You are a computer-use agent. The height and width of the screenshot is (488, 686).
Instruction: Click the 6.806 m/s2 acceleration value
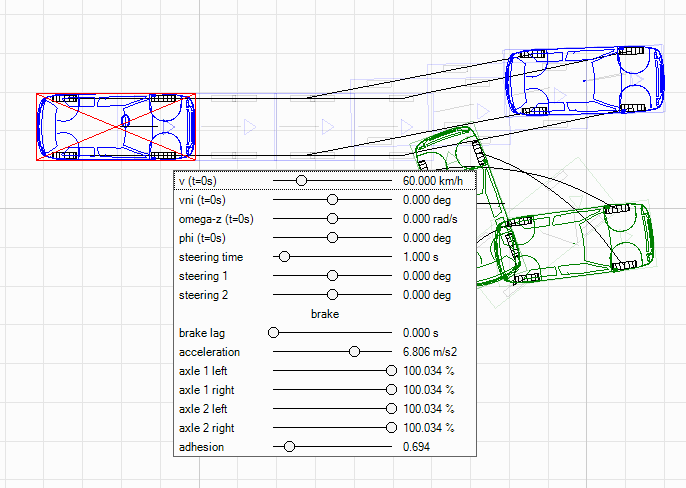(430, 352)
